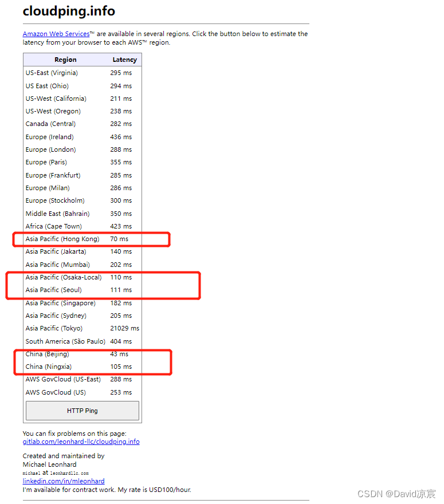The width and height of the screenshot is (444, 504).
Task: Select the China (Ningxia) region
Action: [x=49, y=367]
